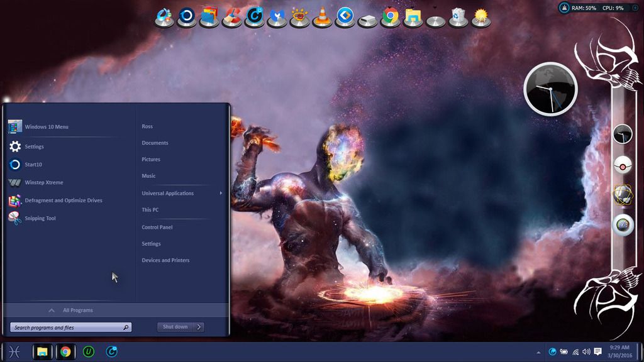Open the volume control in system tray
Screen dimensions: 644x362
tap(587, 352)
